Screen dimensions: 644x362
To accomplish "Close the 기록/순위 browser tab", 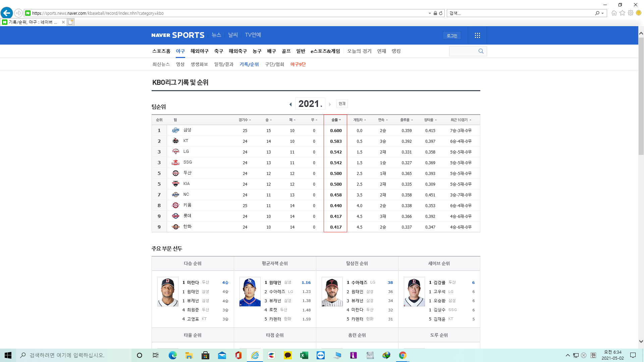I will [63, 22].
